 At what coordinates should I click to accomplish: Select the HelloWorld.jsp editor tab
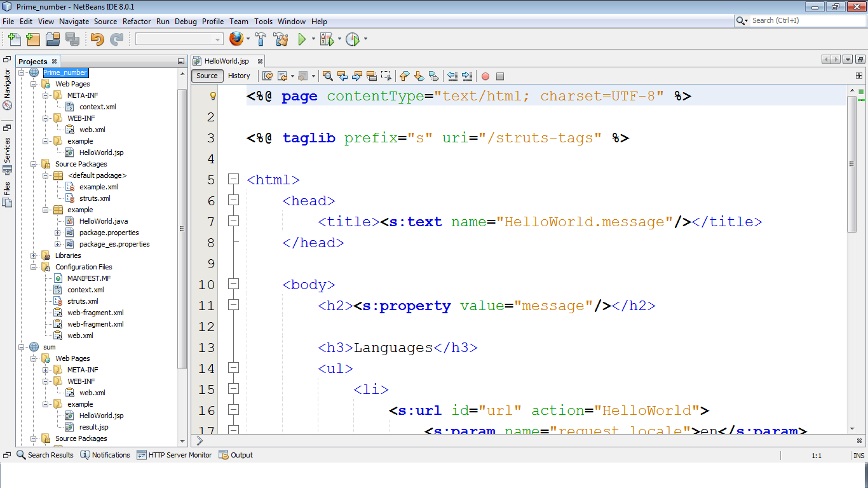(x=226, y=61)
